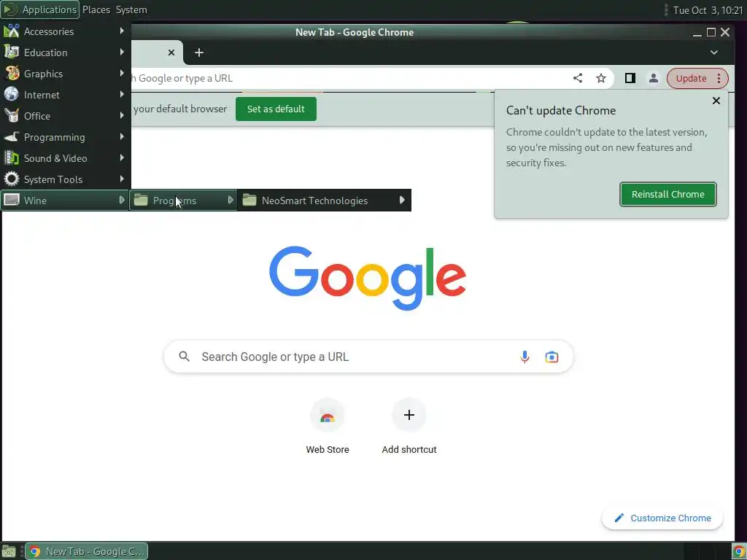Close the current Chrome tab
The width and height of the screenshot is (747, 560).
click(x=171, y=52)
